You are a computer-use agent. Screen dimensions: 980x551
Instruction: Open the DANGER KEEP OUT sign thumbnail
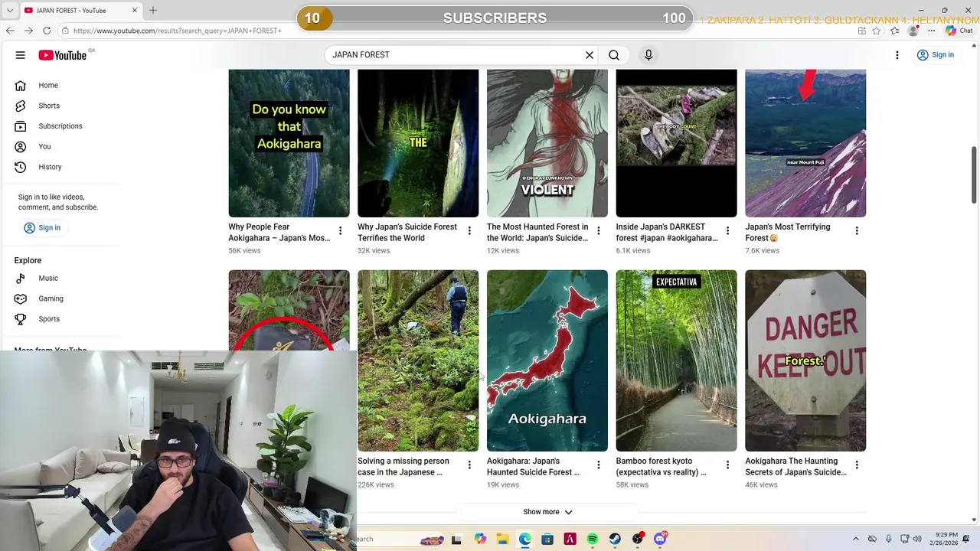(805, 360)
